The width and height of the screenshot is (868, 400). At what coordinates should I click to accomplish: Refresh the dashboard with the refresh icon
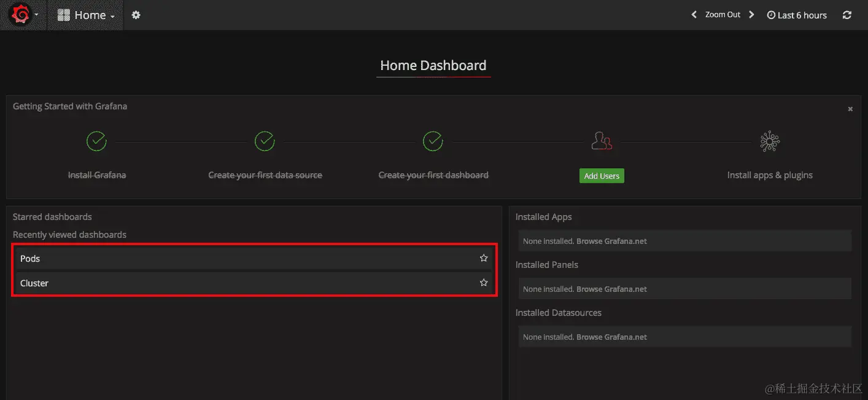click(847, 15)
